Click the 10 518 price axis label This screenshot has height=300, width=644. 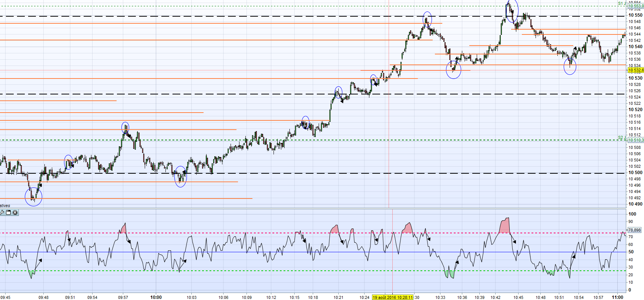point(635,116)
